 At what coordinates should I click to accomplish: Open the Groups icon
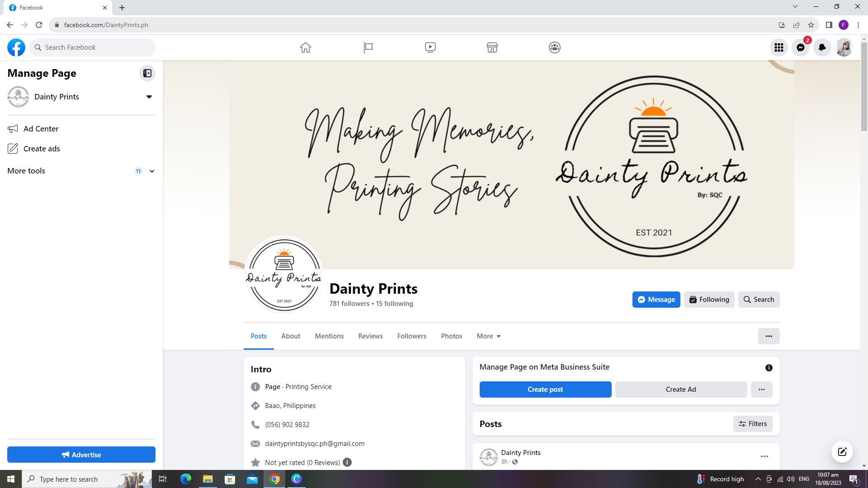click(x=555, y=47)
